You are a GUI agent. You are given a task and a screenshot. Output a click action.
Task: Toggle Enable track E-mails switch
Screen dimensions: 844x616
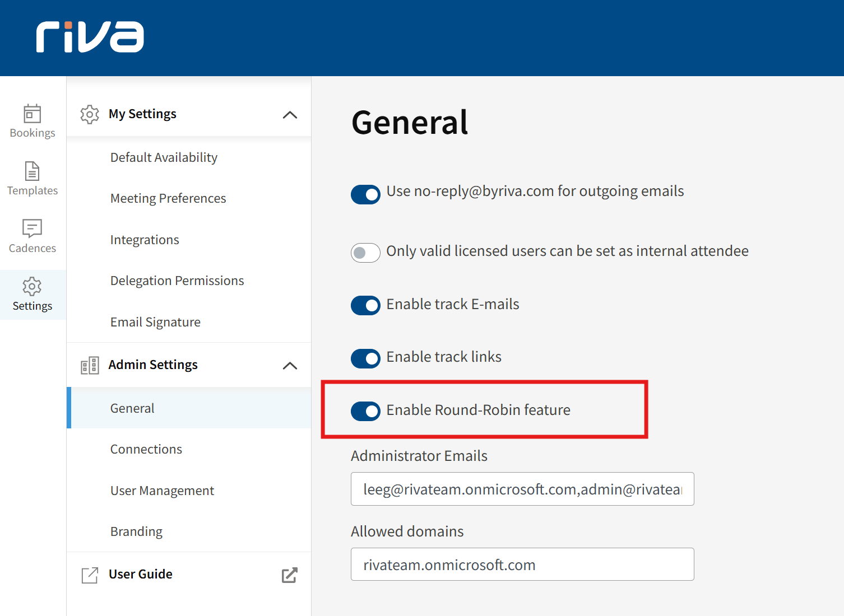365,305
